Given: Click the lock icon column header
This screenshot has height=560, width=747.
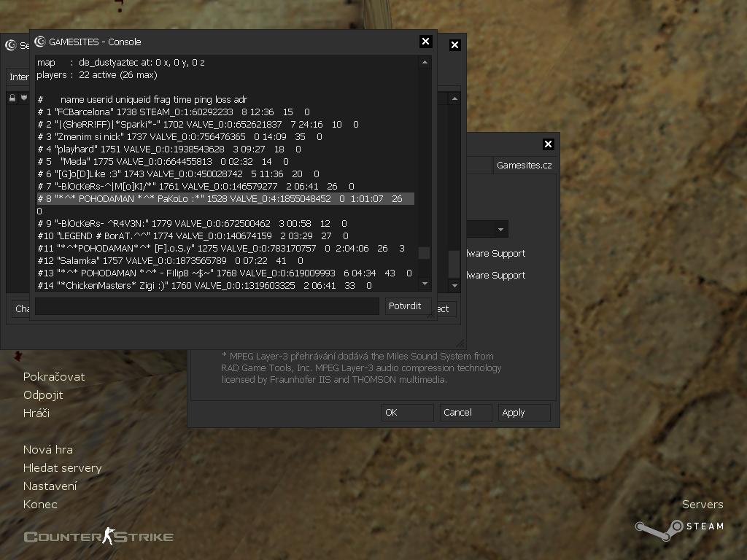Looking at the screenshot, I should [x=12, y=98].
